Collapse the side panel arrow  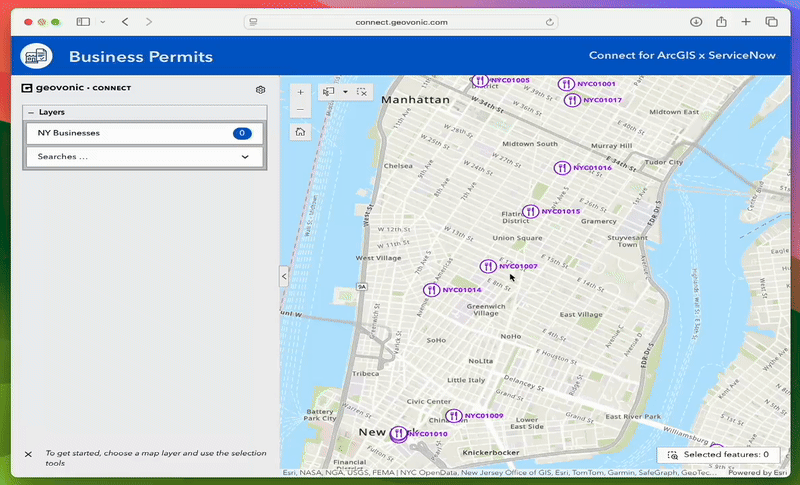point(284,276)
